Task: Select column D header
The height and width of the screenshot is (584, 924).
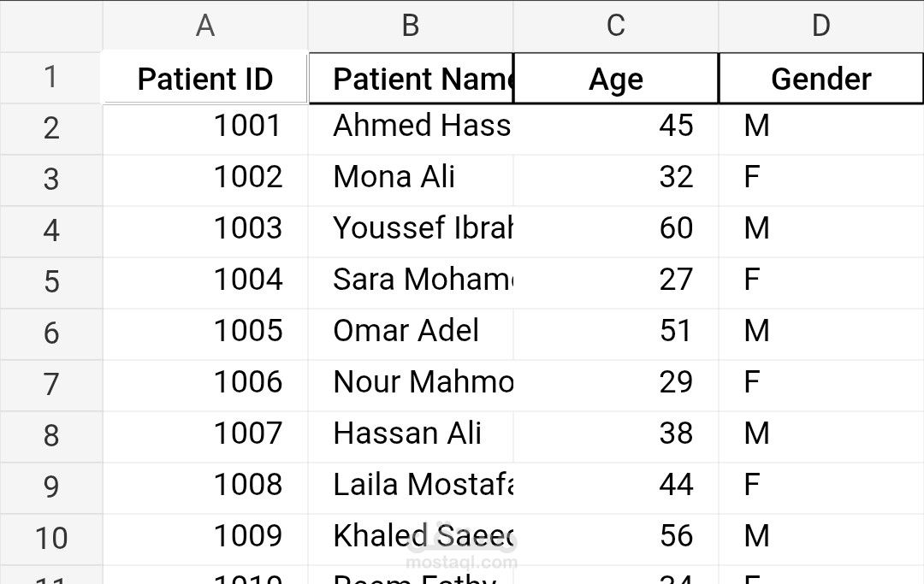Action: [820, 26]
